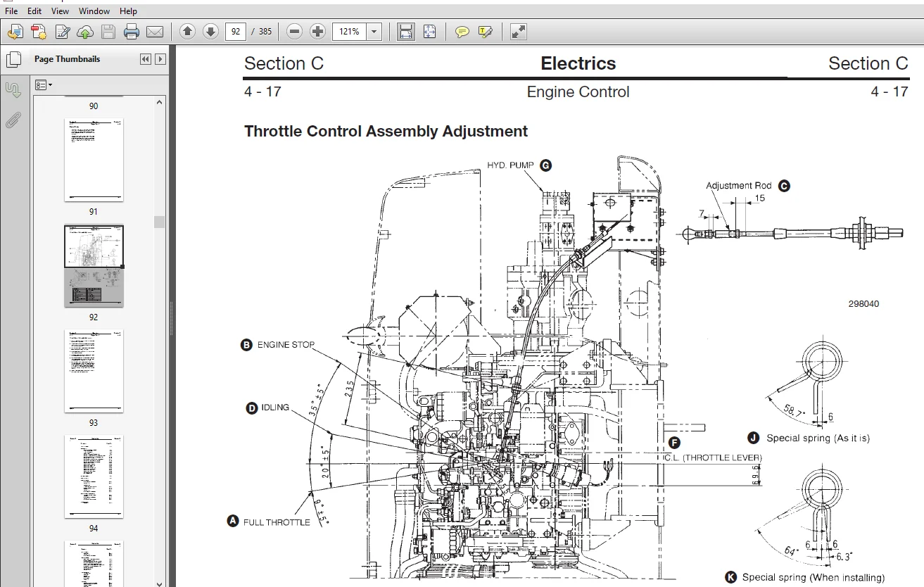
Task: Go to next page with down arrow
Action: (x=210, y=32)
